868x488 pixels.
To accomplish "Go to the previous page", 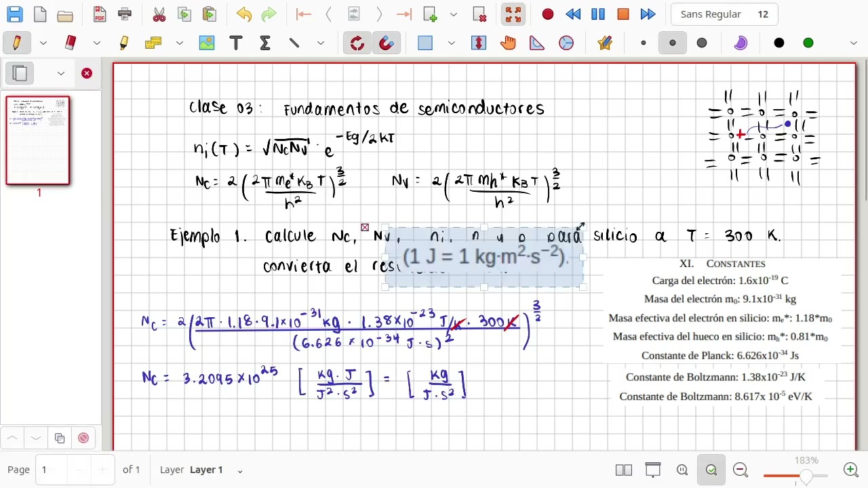I will coord(329,14).
